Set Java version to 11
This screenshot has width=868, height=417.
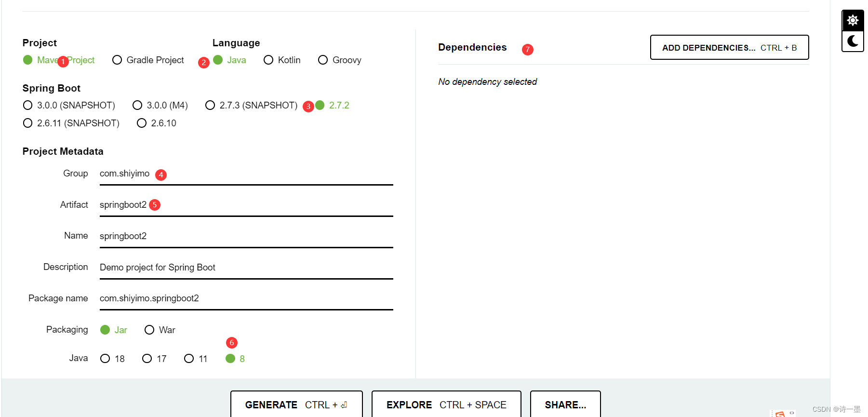(x=196, y=359)
